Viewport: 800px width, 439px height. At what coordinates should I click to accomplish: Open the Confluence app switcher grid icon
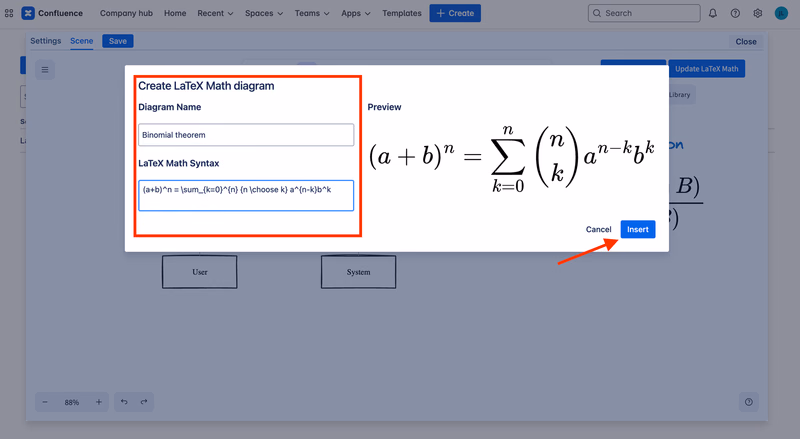click(x=9, y=13)
